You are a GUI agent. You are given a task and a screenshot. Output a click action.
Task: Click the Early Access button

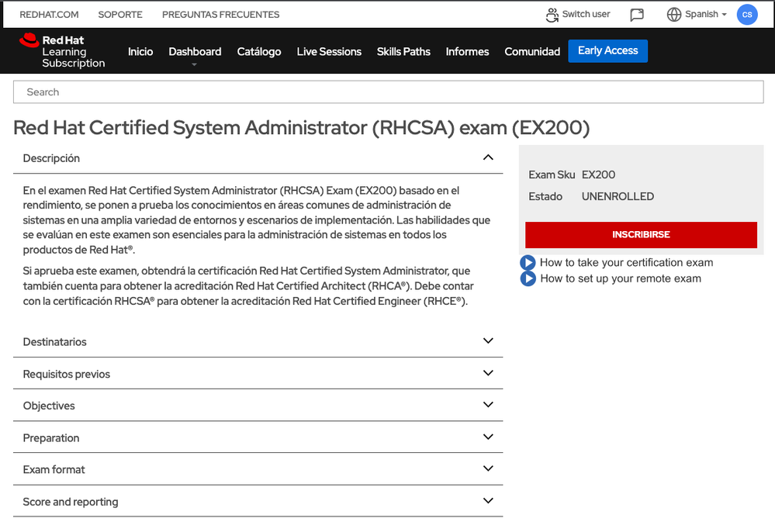pos(607,51)
